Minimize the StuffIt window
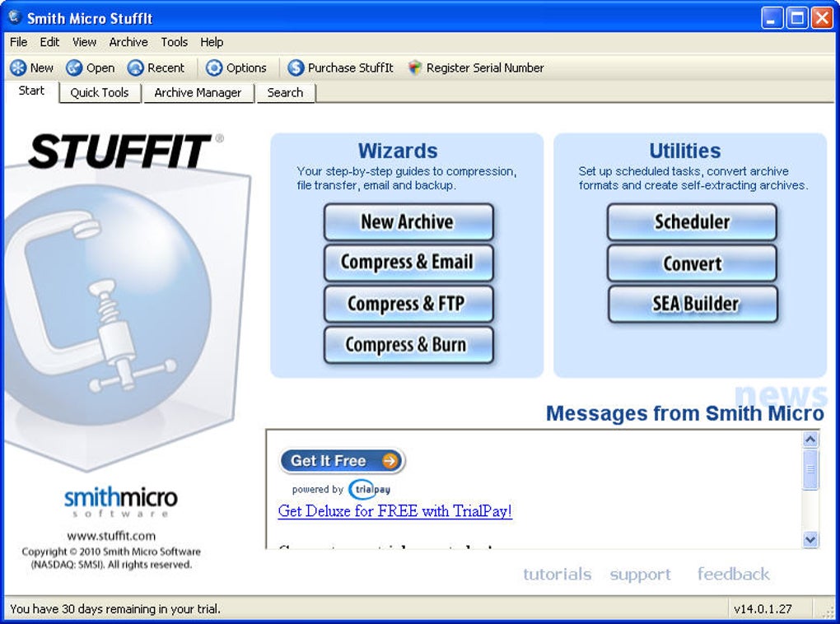This screenshot has width=840, height=624. pyautogui.click(x=772, y=18)
